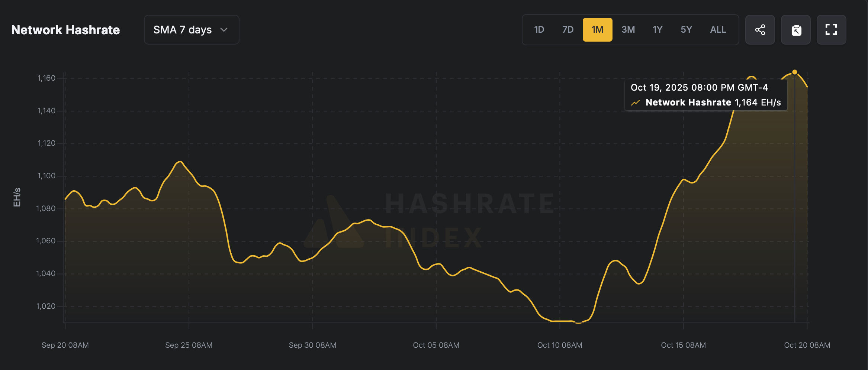
Task: Click the share nodes icon beside the range selector
Action: (760, 30)
